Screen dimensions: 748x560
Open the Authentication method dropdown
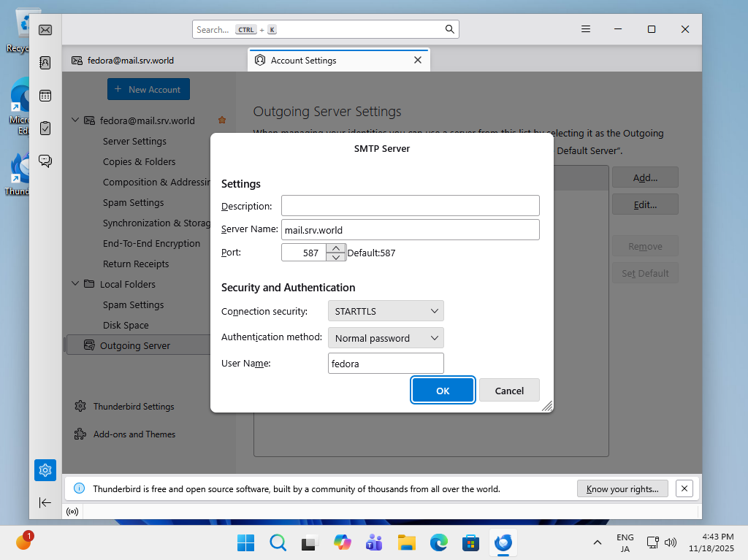386,337
